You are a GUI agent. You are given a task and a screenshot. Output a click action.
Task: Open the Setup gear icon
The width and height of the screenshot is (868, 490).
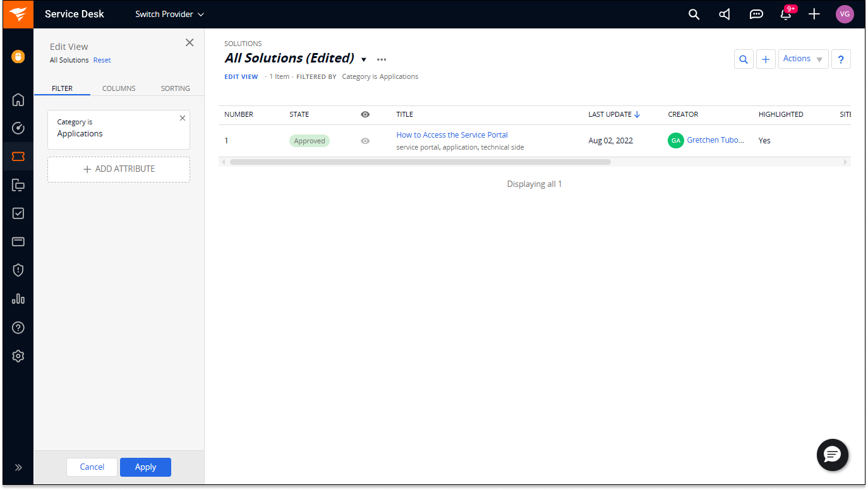[18, 356]
